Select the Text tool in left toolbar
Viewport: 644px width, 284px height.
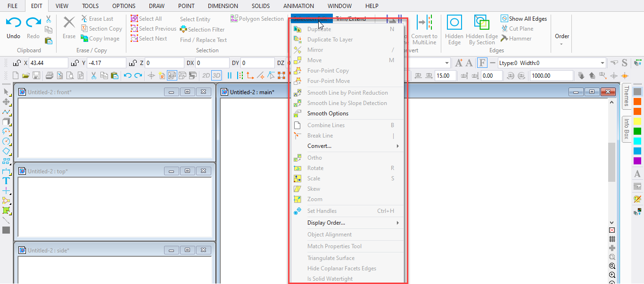6,181
